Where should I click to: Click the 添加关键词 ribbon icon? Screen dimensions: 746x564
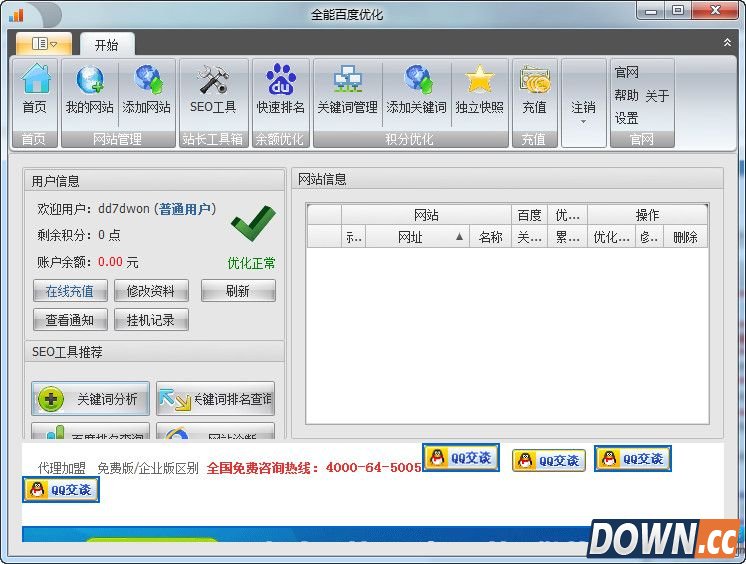pyautogui.click(x=416, y=89)
